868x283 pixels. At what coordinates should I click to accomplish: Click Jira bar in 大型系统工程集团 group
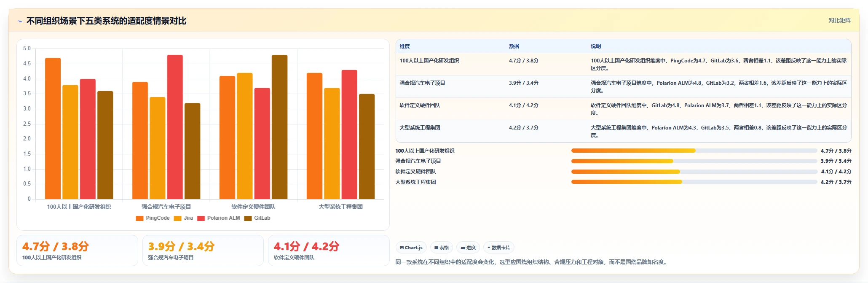332,143
